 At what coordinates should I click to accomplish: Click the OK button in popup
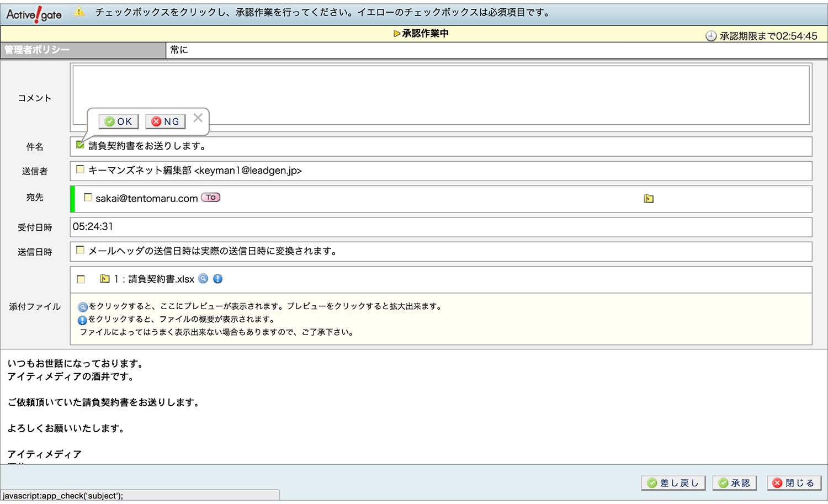point(119,121)
